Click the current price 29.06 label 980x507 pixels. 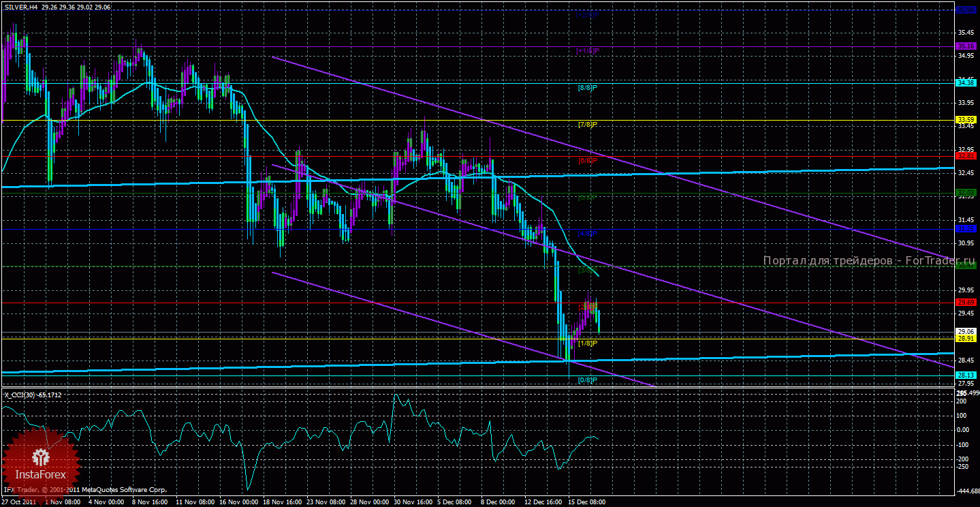click(967, 331)
